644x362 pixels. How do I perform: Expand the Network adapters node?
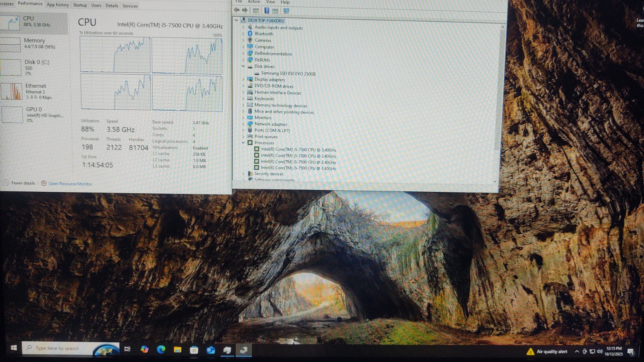(243, 124)
